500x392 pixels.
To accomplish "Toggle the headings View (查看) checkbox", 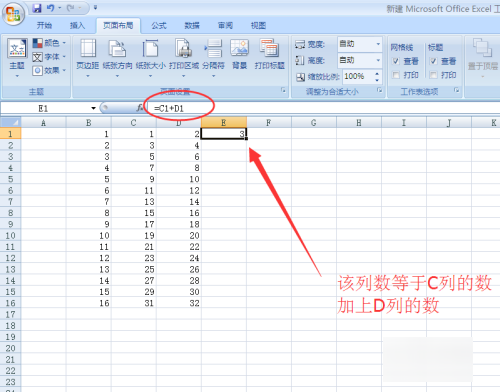I will 433,61.
